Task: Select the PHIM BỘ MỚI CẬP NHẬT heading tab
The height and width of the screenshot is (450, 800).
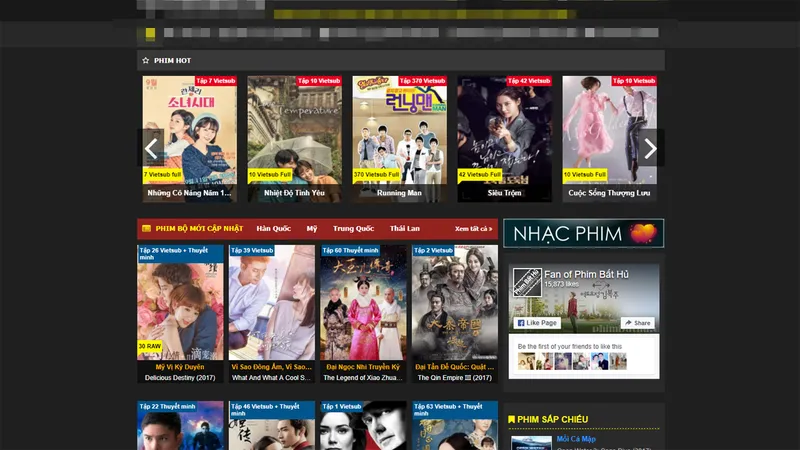Action: (x=199, y=229)
